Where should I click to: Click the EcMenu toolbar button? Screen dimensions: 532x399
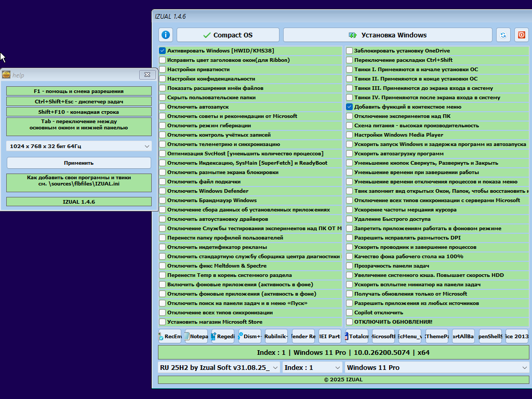point(410,336)
